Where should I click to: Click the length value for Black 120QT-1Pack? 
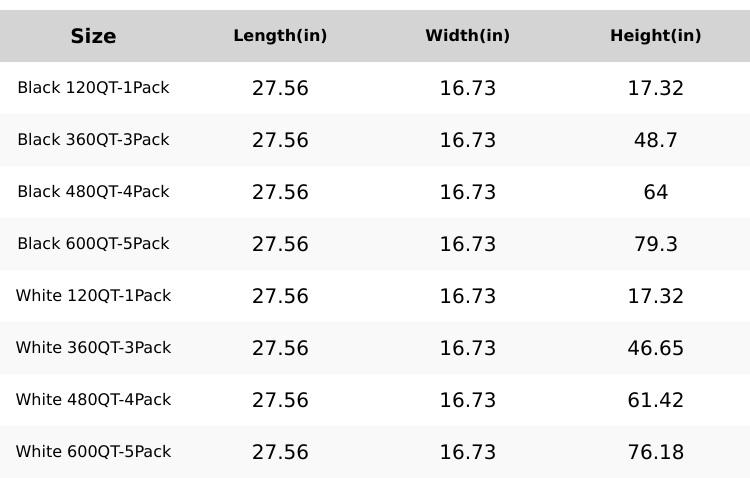tap(280, 88)
